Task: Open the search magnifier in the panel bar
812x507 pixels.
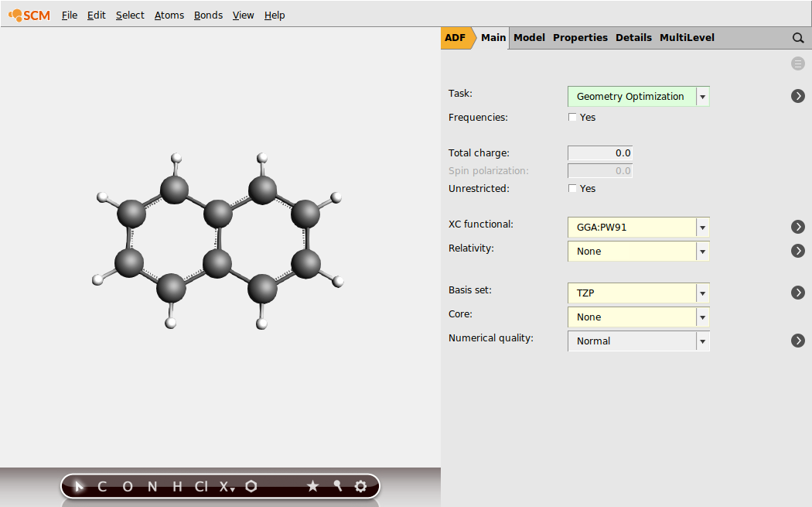Action: tap(797, 37)
